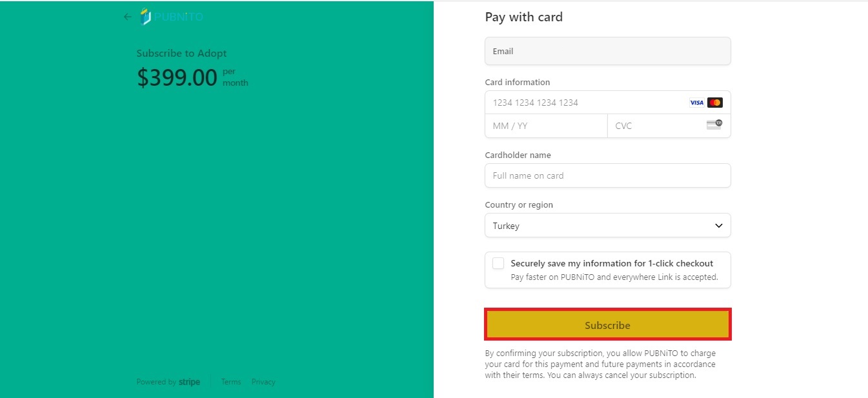Click the Pay with card heading
The height and width of the screenshot is (398, 868).
pyautogui.click(x=523, y=17)
